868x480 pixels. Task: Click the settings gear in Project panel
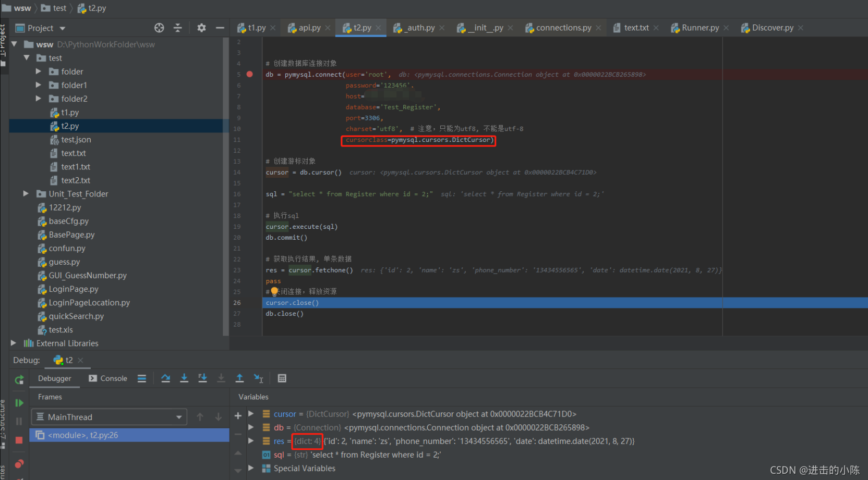click(x=201, y=28)
